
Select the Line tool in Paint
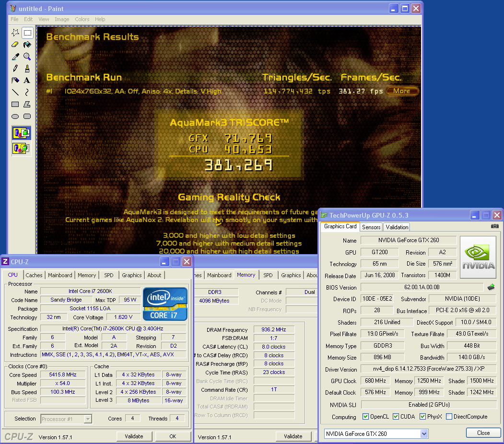[15, 93]
